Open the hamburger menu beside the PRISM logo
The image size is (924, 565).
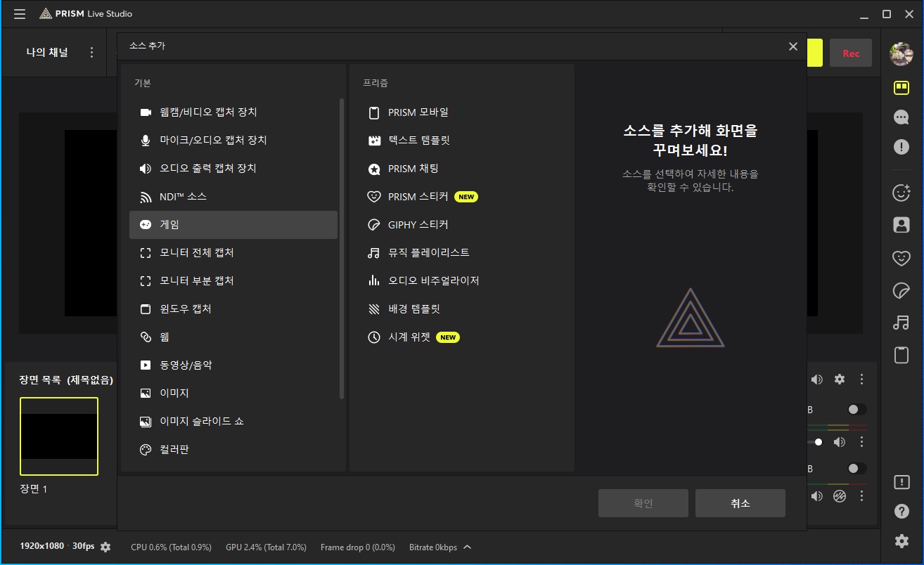20,14
